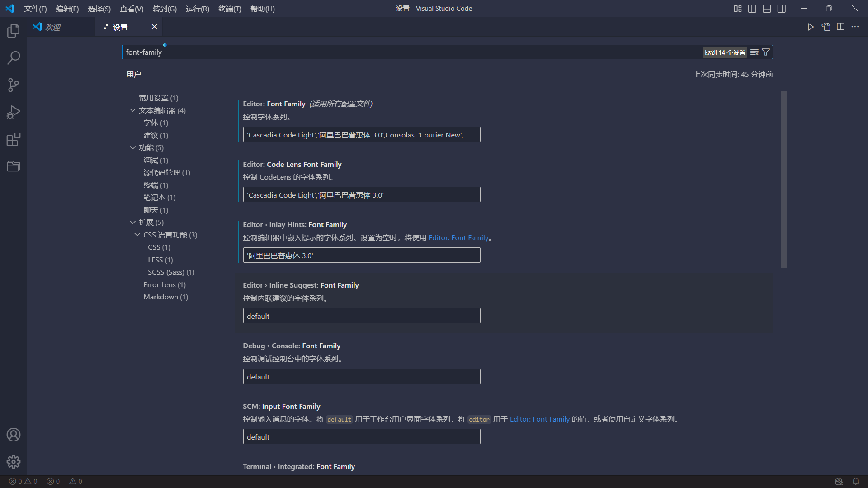Open the folder-shaped project manager view
The image size is (868, 488).
coord(14,166)
